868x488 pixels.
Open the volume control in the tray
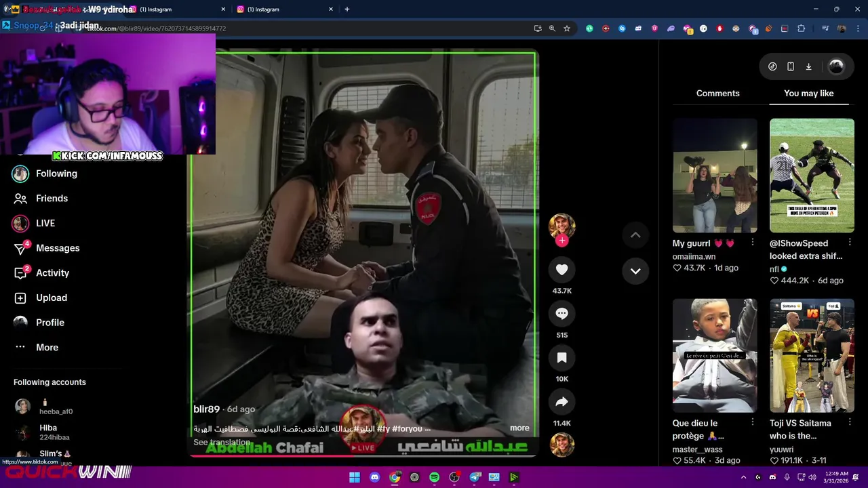(812, 477)
